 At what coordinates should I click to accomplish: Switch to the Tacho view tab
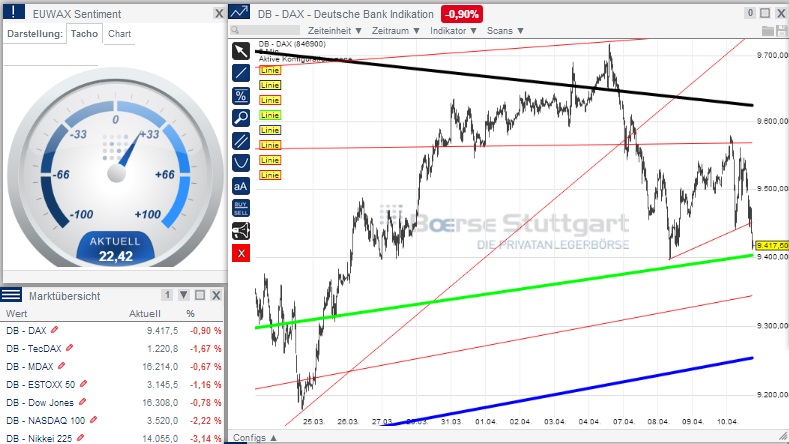(84, 34)
